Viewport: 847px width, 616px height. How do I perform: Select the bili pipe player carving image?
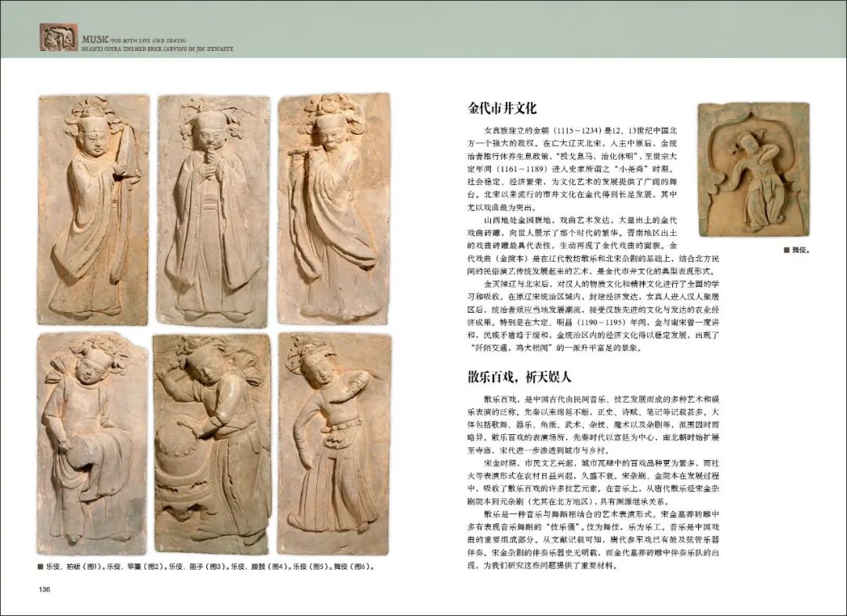(213, 212)
